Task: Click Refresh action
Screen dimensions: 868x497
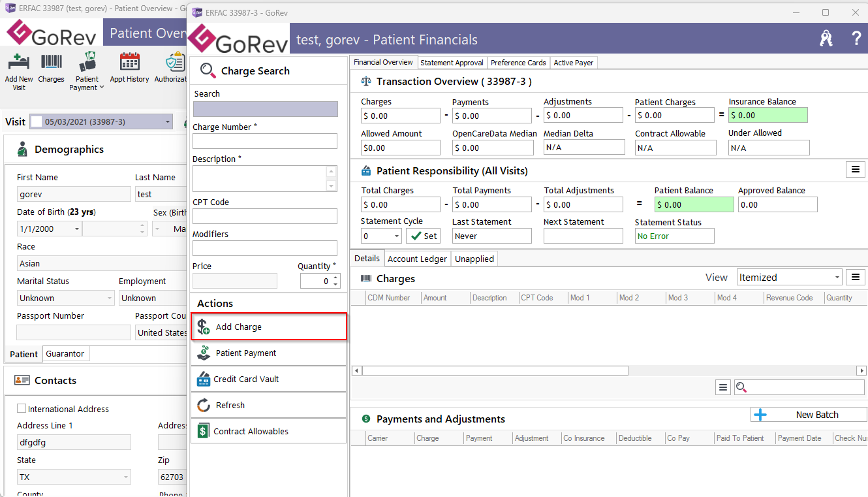Action: tap(269, 405)
